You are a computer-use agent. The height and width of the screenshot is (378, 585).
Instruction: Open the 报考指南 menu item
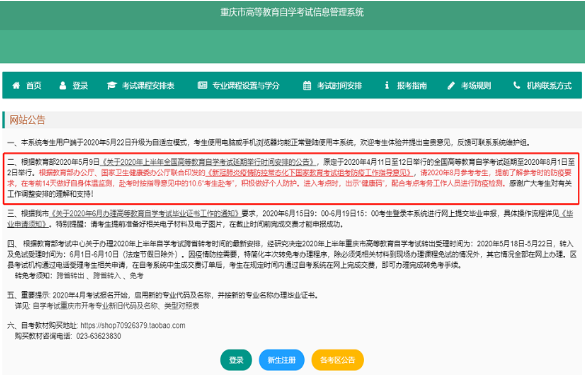[x=406, y=85]
